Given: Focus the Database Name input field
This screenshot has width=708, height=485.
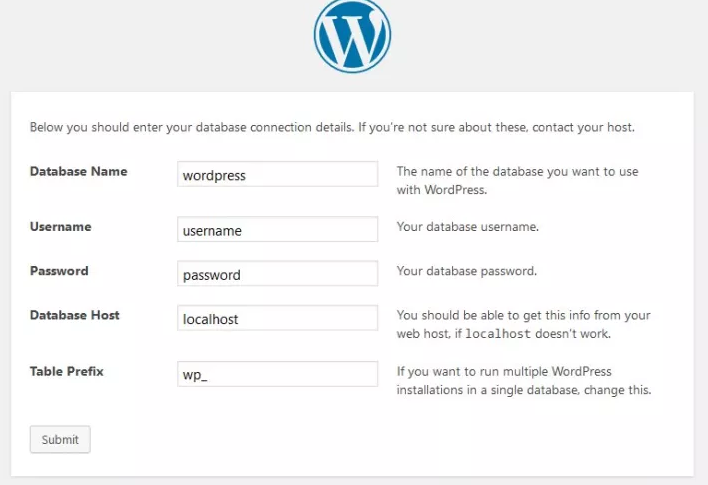Looking at the screenshot, I should click(x=277, y=174).
